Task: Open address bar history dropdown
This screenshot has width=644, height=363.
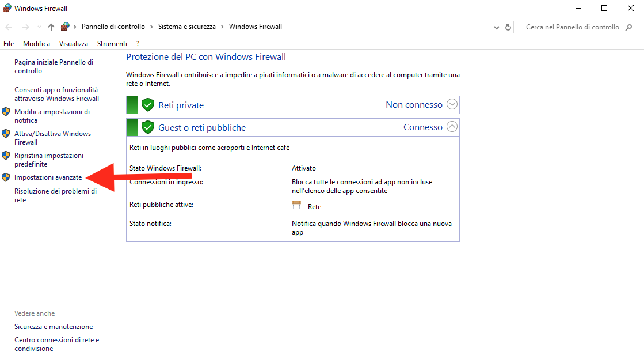Action: [497, 27]
